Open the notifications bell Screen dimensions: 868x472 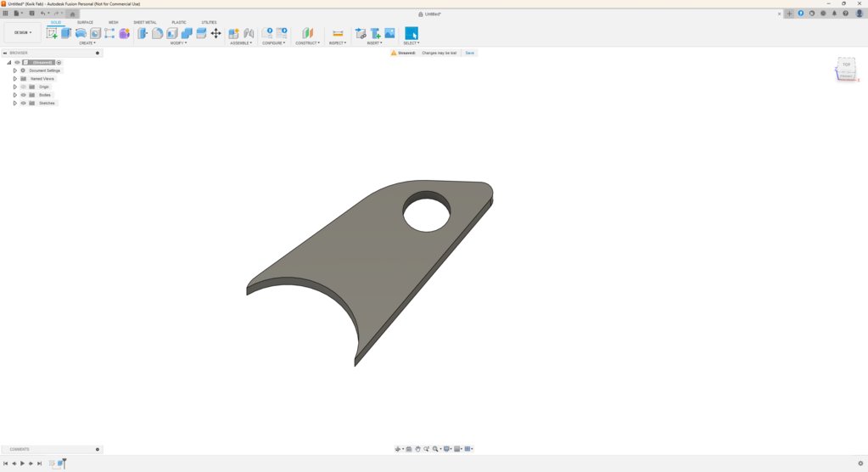click(x=834, y=14)
